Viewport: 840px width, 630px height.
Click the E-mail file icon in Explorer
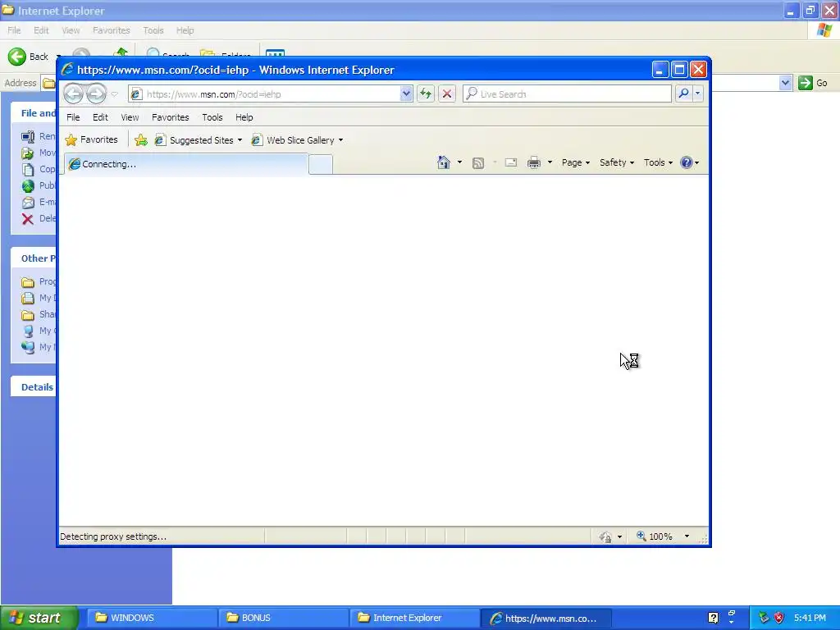pyautogui.click(x=28, y=203)
